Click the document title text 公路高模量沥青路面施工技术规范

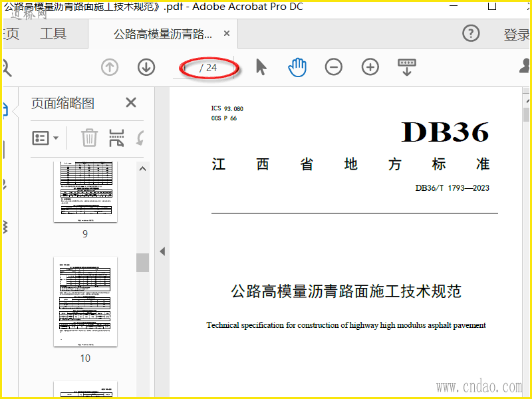(346, 291)
